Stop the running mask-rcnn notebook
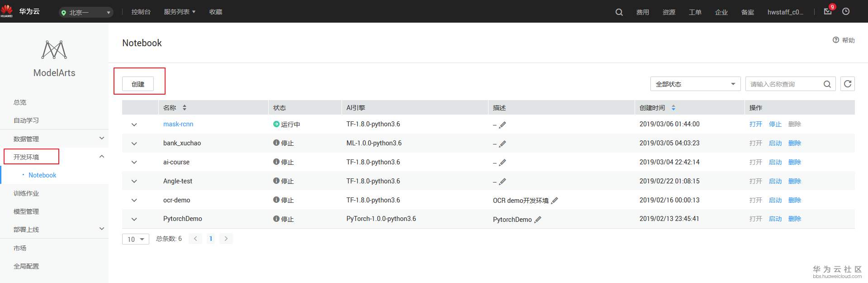The height and width of the screenshot is (283, 868). coord(775,124)
